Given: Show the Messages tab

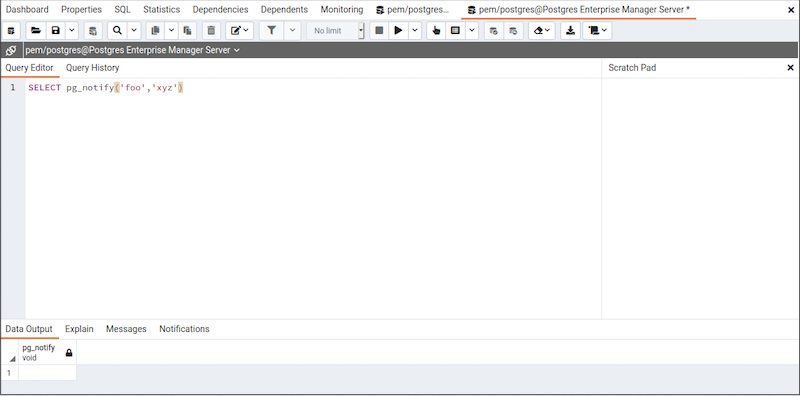Looking at the screenshot, I should (126, 329).
